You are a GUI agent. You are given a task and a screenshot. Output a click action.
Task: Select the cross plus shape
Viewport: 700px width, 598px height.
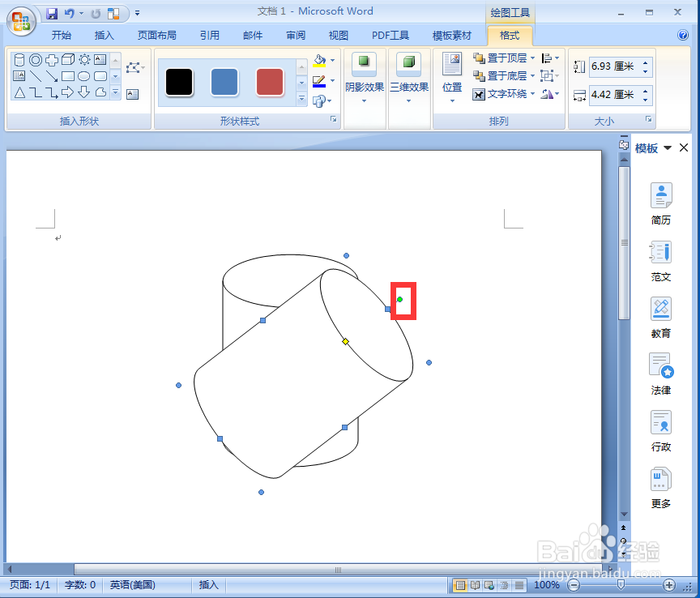click(52, 59)
